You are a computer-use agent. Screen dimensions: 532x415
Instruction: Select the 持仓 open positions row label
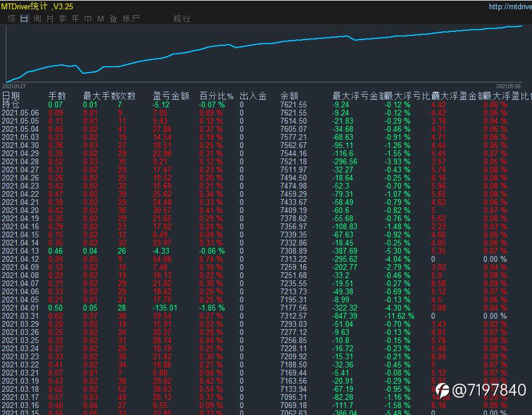click(10, 104)
